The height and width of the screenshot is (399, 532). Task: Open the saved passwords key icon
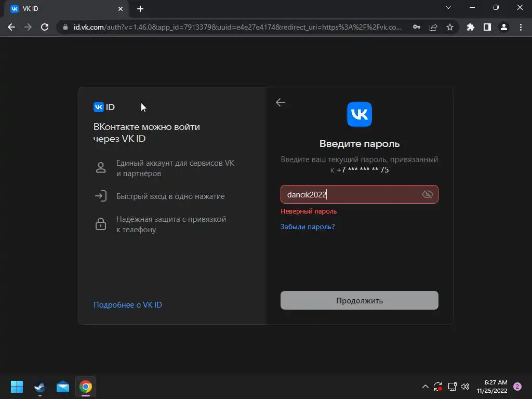(417, 27)
